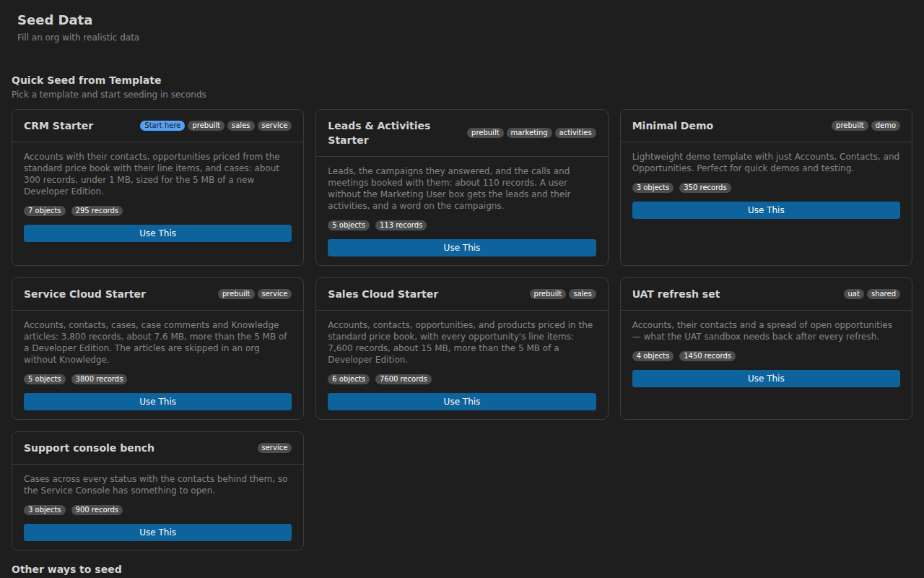The image size is (924, 578).
Task: Click the '7 objects' badge on CRM Starter
Action: pyautogui.click(x=45, y=211)
